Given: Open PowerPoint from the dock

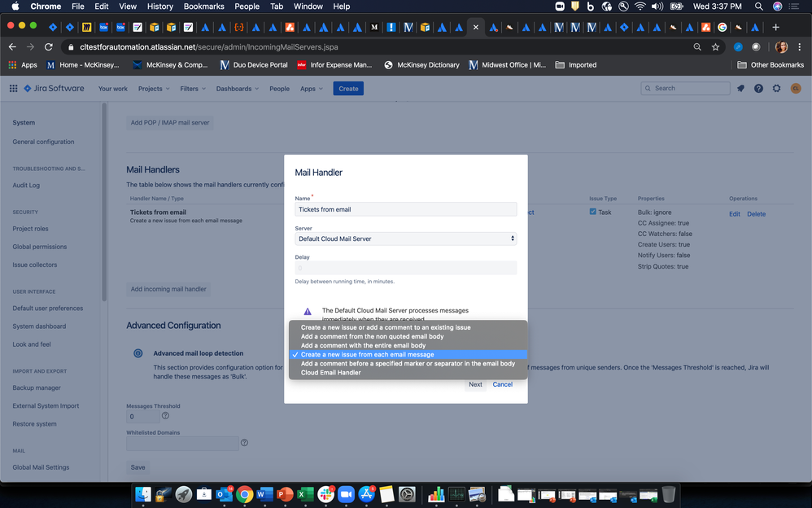Looking at the screenshot, I should (x=285, y=494).
